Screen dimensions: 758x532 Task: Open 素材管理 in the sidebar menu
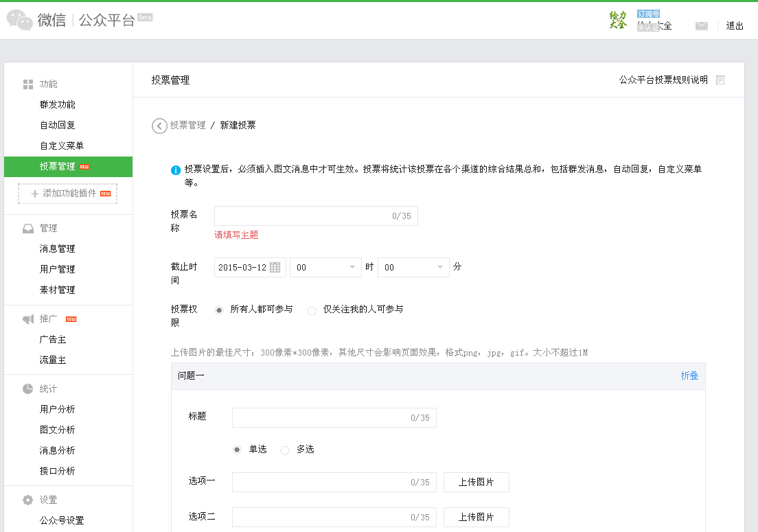coord(58,290)
